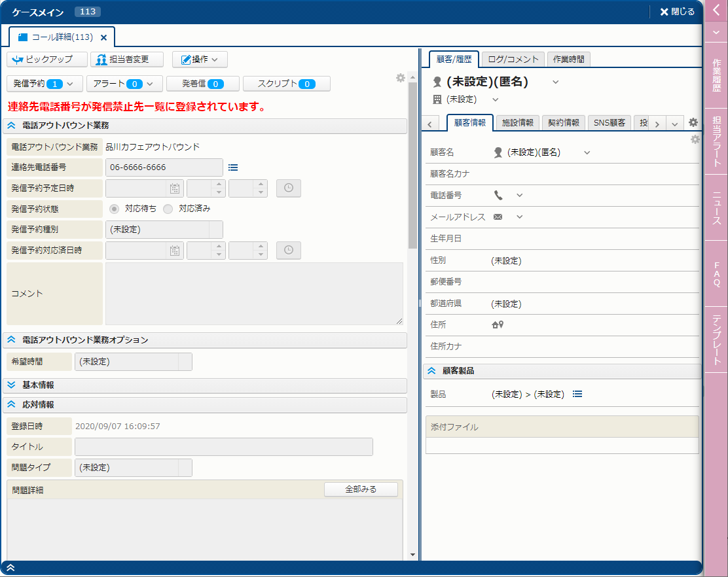Expand the 基本情報 section
728x577 pixels.
click(12, 385)
